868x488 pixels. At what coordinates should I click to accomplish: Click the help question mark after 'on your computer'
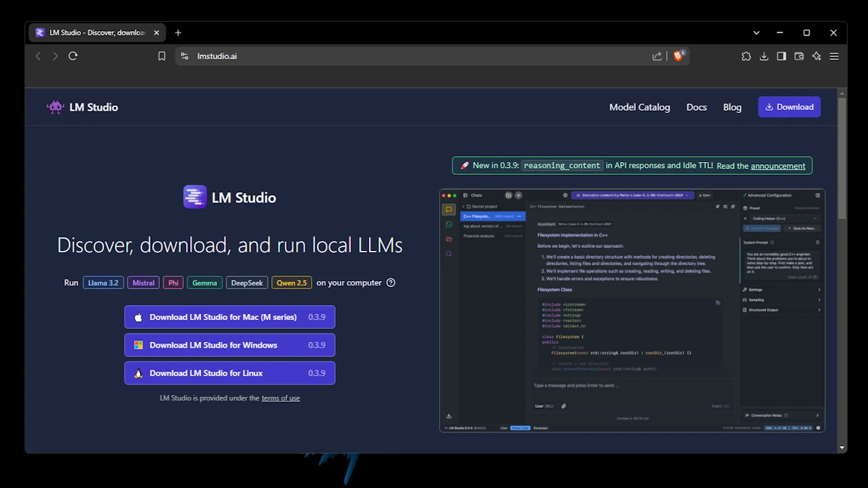click(391, 283)
